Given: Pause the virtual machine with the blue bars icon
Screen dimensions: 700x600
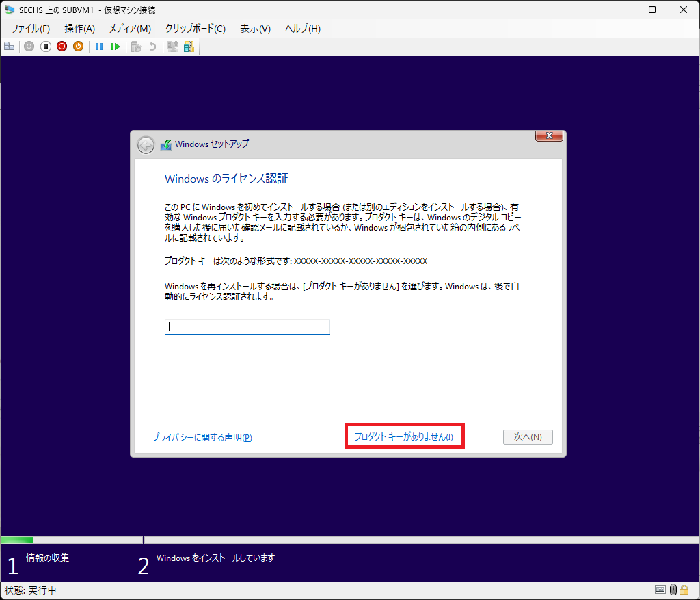Looking at the screenshot, I should pyautogui.click(x=99, y=47).
